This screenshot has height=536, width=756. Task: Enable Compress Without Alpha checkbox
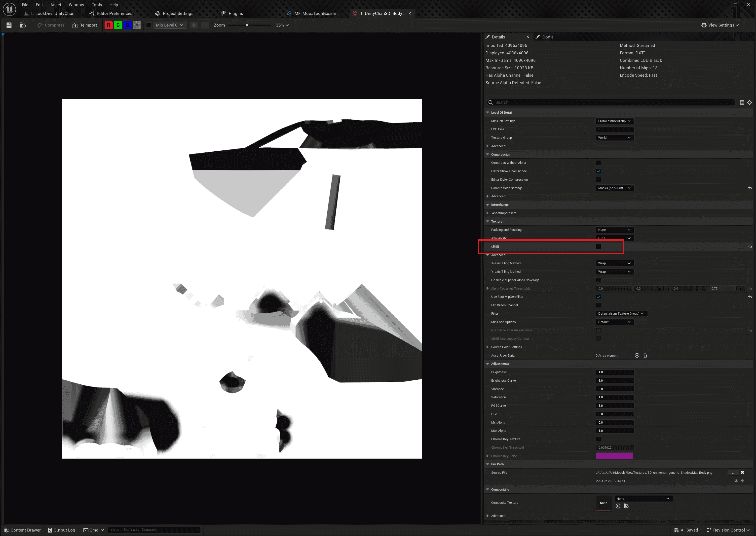tap(599, 163)
